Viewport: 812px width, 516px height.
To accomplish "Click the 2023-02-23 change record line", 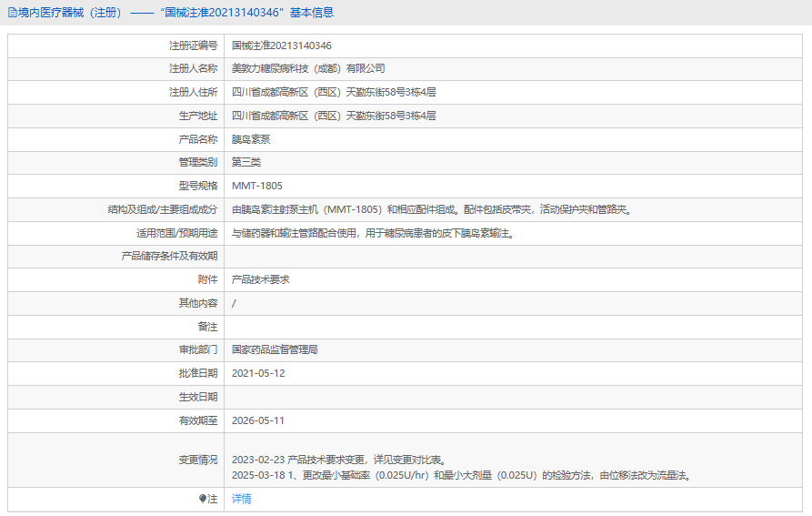I will tap(339, 460).
